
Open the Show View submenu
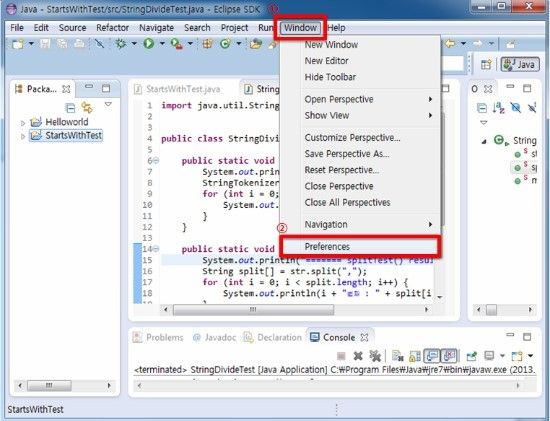(361, 115)
